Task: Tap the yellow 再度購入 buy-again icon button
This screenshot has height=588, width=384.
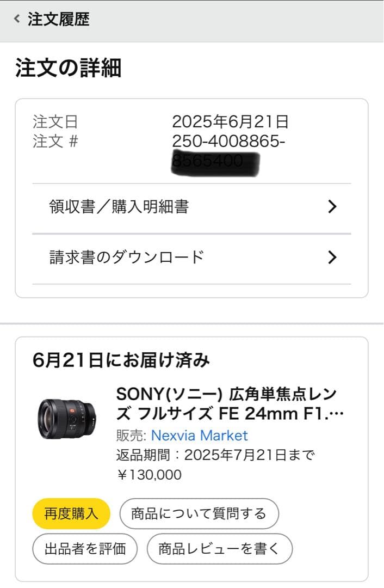Action: (71, 513)
